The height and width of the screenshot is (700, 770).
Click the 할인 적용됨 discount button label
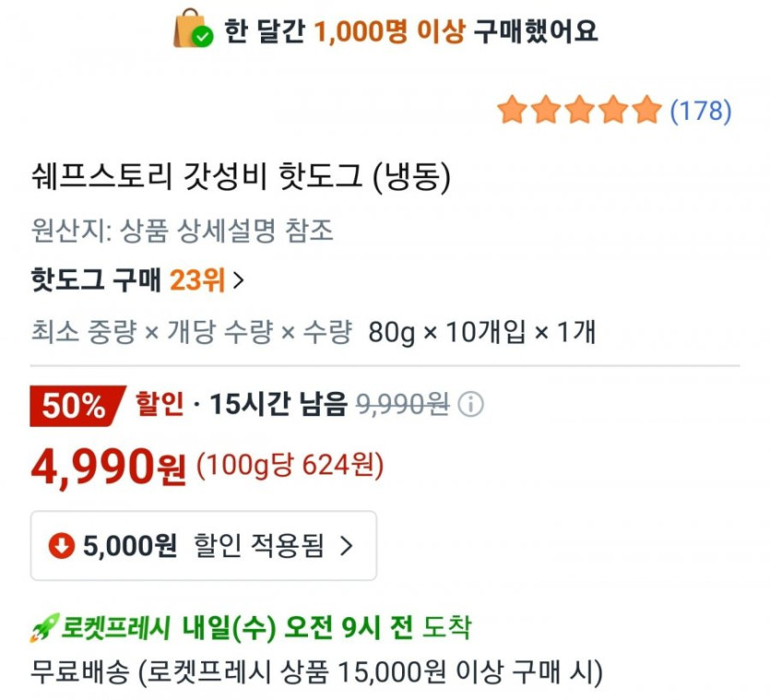point(258,546)
